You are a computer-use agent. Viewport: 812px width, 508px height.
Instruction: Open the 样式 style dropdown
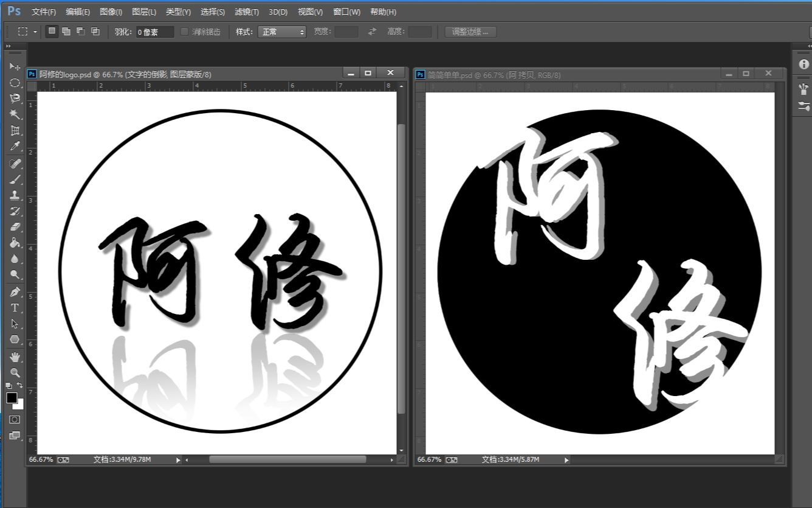point(281,32)
